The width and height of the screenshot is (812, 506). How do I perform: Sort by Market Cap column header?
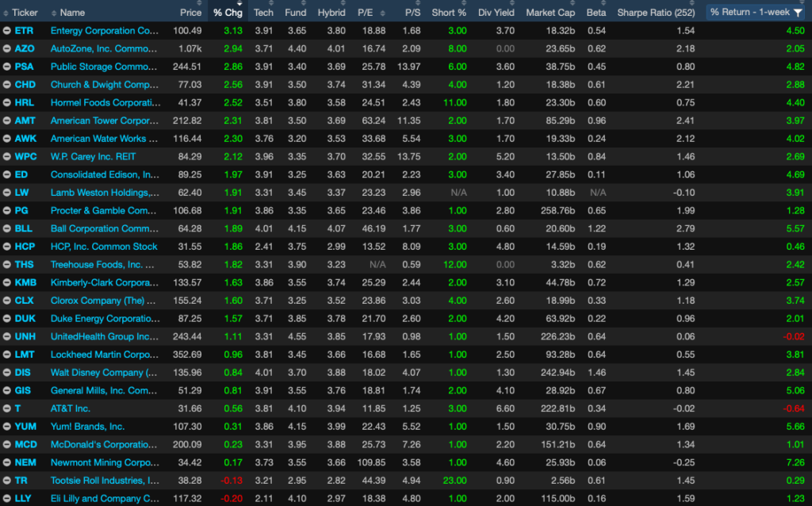pyautogui.click(x=550, y=13)
